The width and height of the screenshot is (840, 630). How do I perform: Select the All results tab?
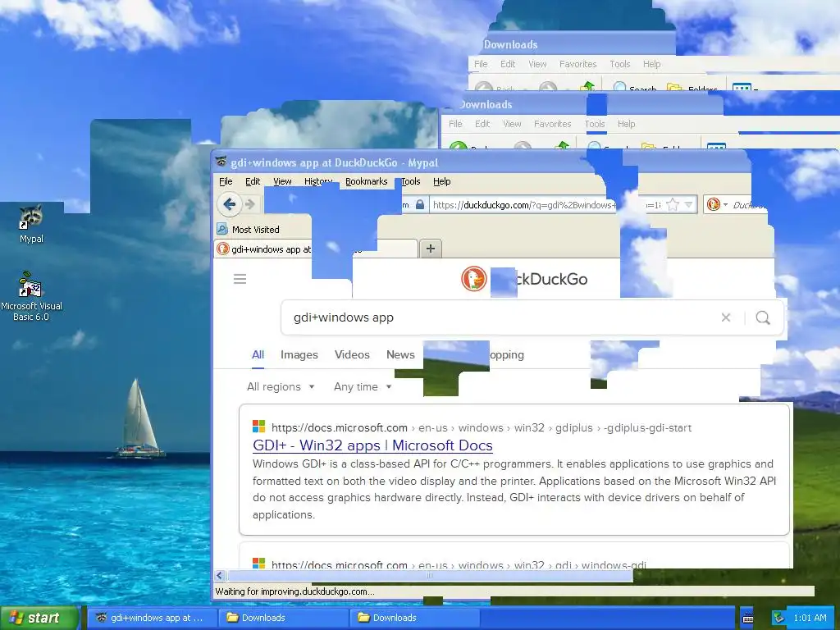click(258, 354)
